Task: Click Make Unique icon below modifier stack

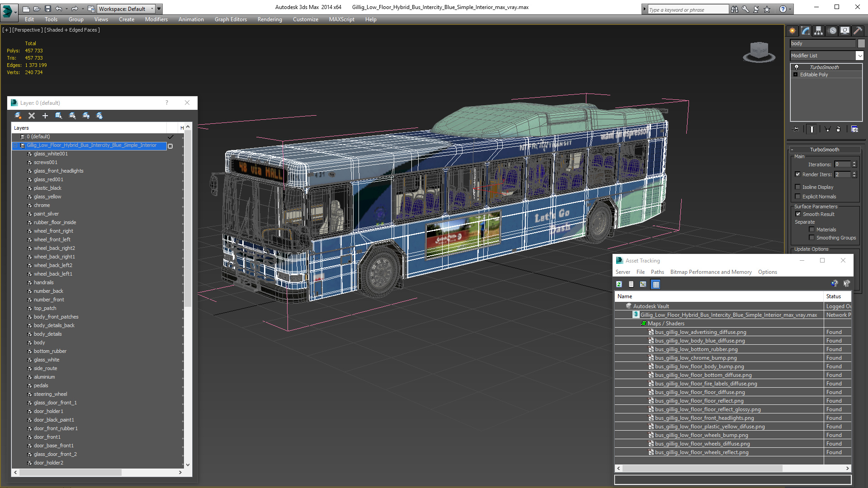Action: (828, 129)
